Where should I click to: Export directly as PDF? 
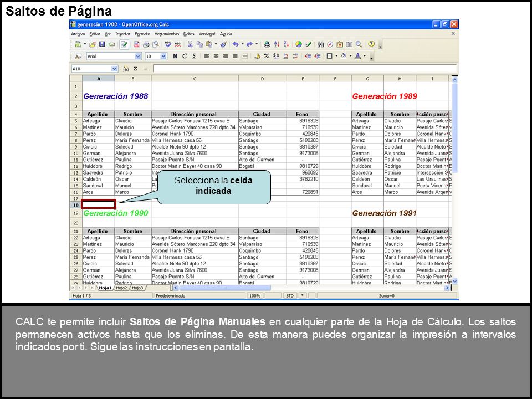tap(137, 44)
